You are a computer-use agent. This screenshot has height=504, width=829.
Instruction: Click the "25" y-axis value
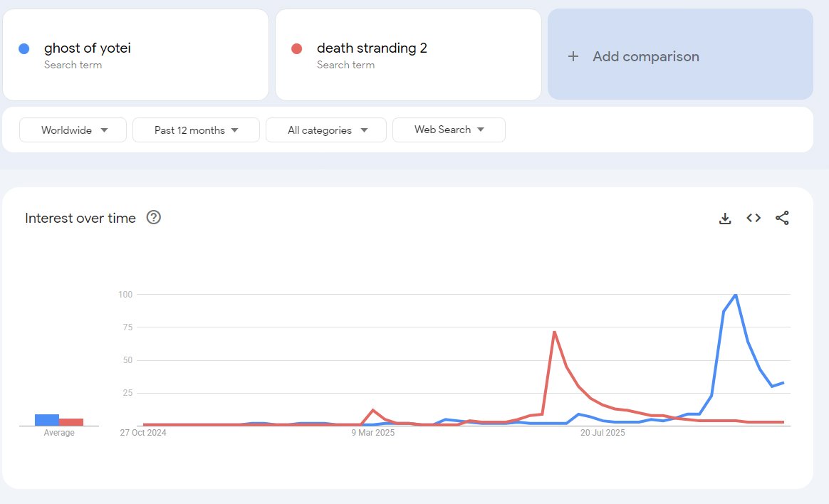(127, 392)
